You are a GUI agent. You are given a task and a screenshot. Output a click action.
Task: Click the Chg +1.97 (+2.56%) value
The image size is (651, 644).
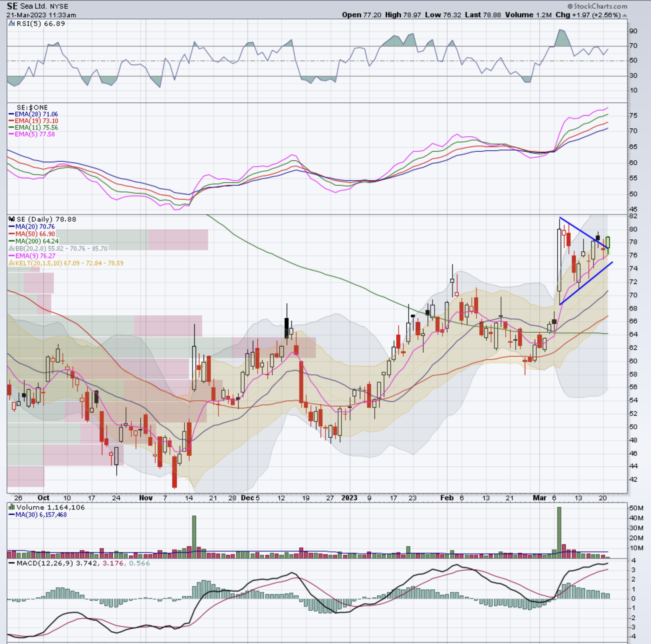(588, 15)
